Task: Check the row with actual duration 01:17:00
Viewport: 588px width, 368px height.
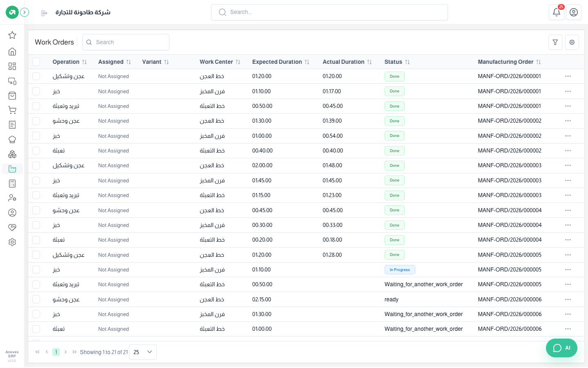Action: pyautogui.click(x=36, y=91)
